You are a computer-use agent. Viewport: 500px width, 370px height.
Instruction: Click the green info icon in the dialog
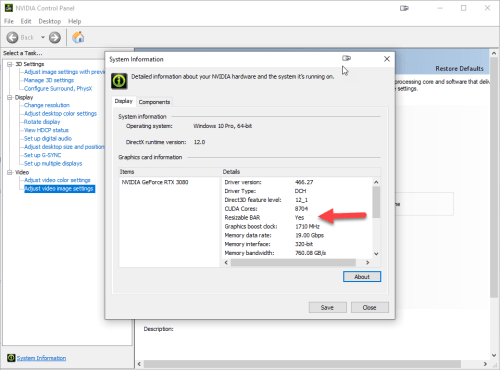click(119, 81)
